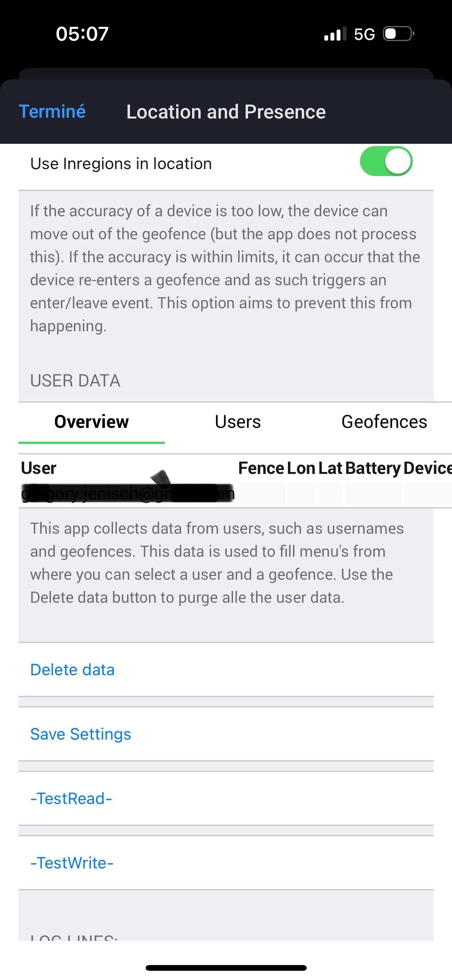452x980 pixels.
Task: Click the Lat column header
Action: pyautogui.click(x=330, y=468)
